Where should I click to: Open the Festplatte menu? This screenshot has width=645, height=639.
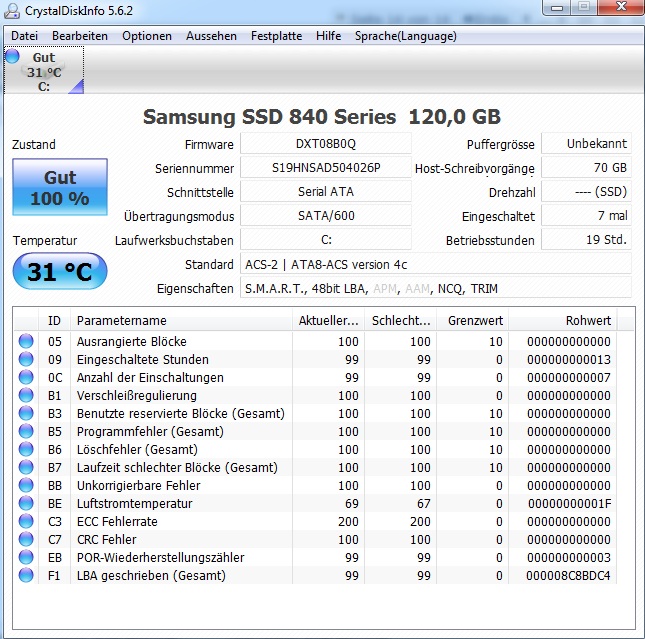coord(276,36)
